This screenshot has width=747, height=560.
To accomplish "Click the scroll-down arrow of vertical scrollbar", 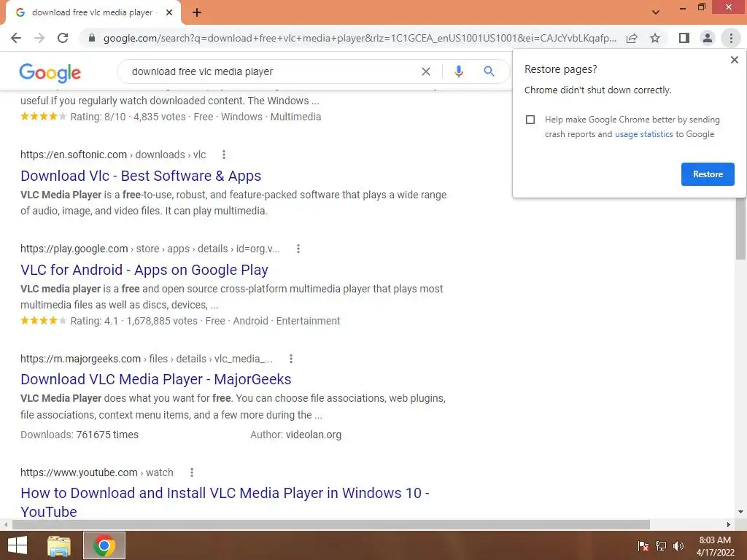I will pos(740,512).
